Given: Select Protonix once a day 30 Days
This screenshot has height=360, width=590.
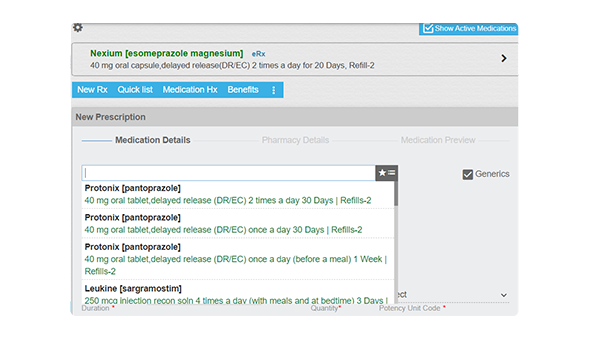Looking at the screenshot, I should 238,223.
